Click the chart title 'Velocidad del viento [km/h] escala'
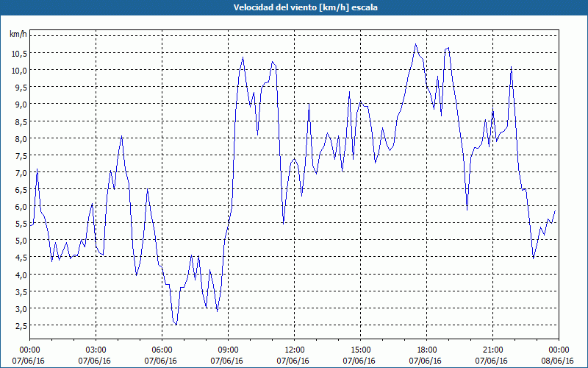This screenshot has width=588, height=368. 305,7
